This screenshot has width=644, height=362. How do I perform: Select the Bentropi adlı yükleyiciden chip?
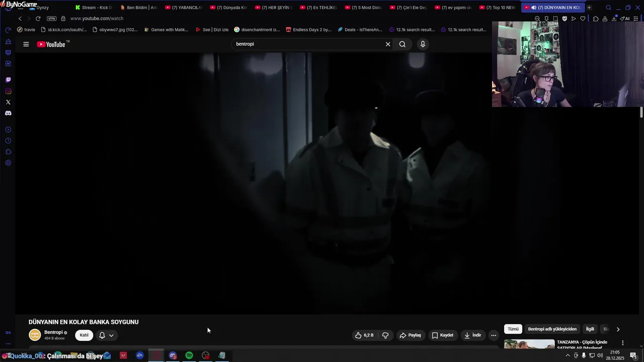click(552, 329)
